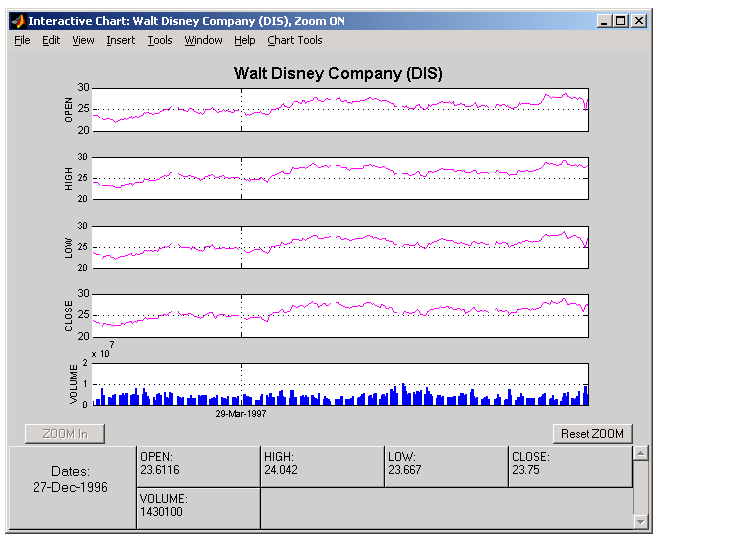Click the data panel scrollbar down arrow
Viewport: 740px width, 537px height.
tap(640, 521)
